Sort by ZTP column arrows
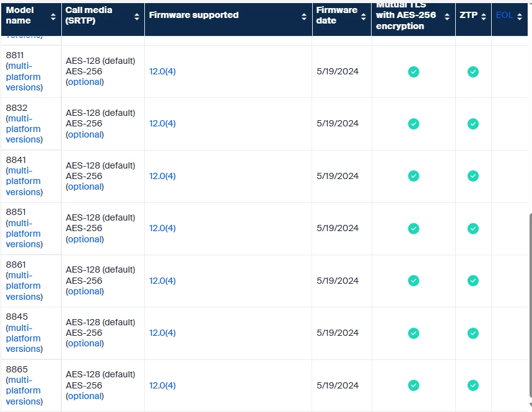The width and height of the screenshot is (532, 412). click(x=484, y=17)
